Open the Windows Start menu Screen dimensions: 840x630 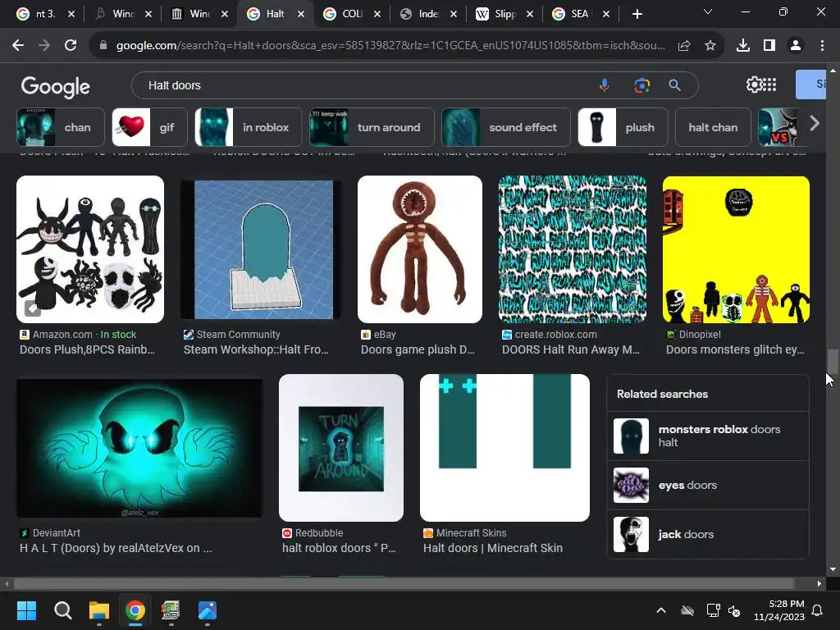tap(26, 610)
